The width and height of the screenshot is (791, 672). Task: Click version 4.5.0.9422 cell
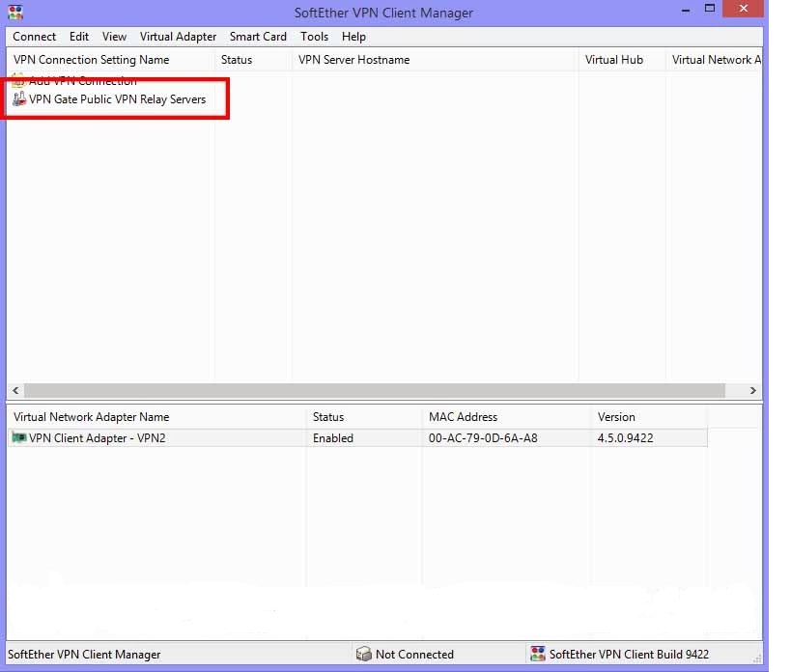[625, 438]
